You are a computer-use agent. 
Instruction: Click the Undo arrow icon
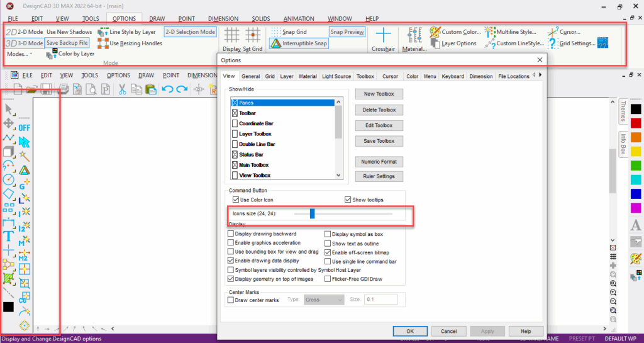pos(167,89)
